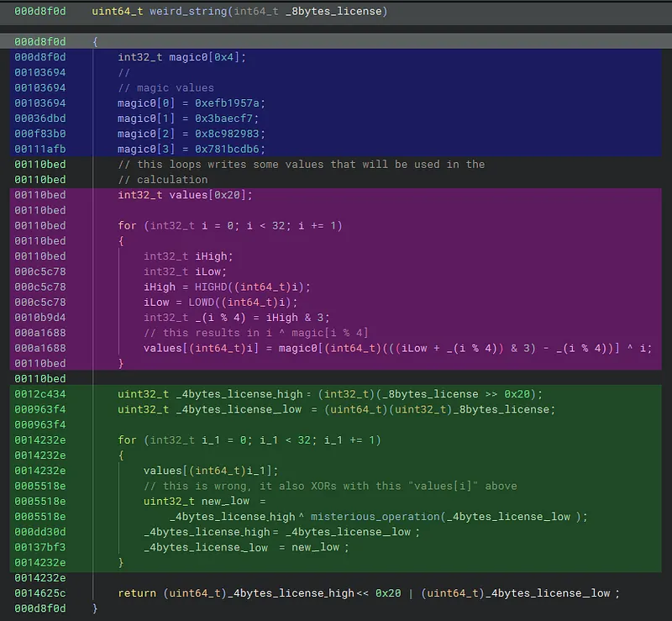Viewport: 672px width, 621px height.
Task: Select the function name weird_string
Action: [x=193, y=12]
